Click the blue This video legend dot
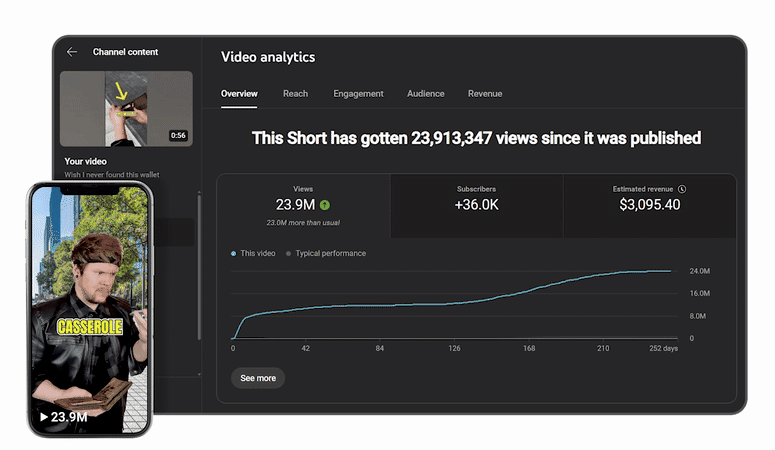This screenshot has width=775, height=450. coord(233,254)
